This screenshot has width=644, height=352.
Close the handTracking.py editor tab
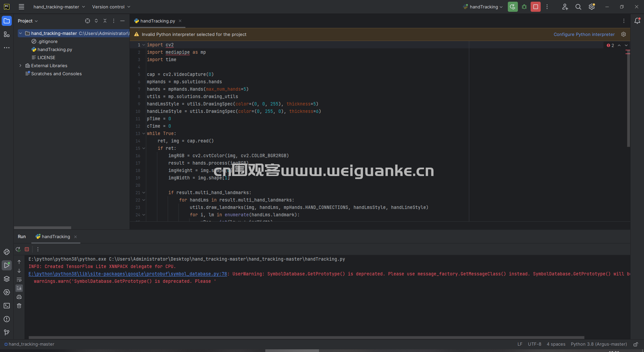click(x=180, y=21)
